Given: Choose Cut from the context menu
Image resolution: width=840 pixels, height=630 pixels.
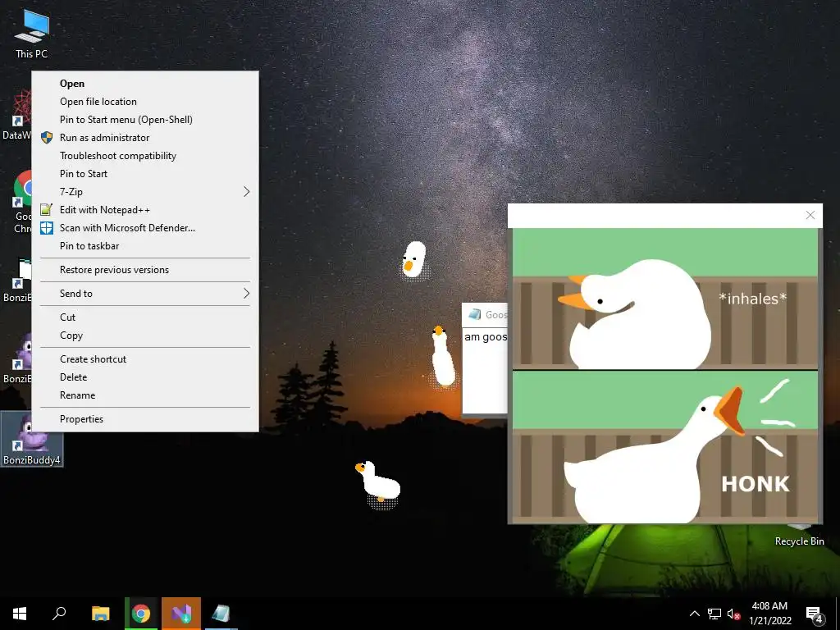Looking at the screenshot, I should coord(145,317).
